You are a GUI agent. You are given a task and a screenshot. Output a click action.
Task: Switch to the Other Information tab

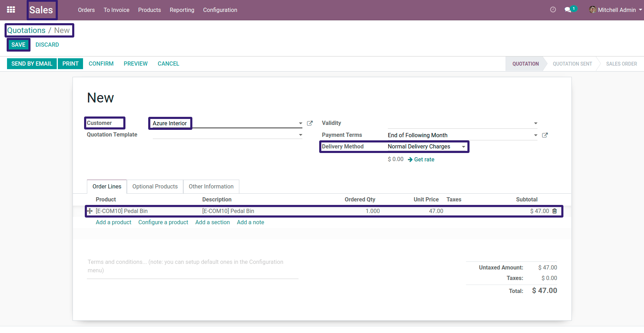tap(211, 186)
